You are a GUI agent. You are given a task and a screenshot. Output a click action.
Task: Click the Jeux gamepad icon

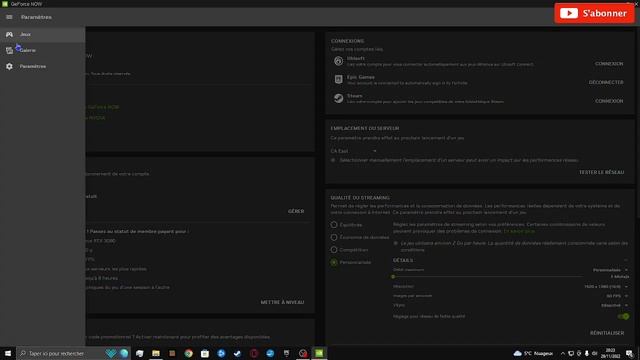pyautogui.click(x=9, y=34)
